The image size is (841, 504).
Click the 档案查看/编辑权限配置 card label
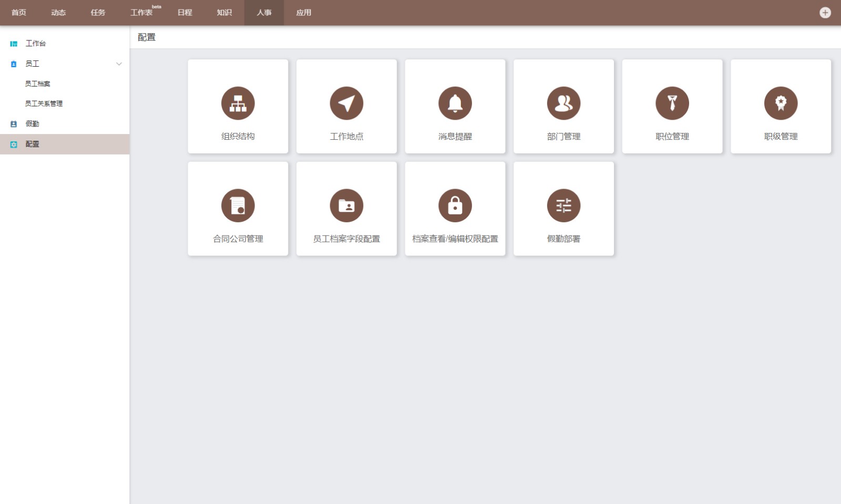click(455, 239)
